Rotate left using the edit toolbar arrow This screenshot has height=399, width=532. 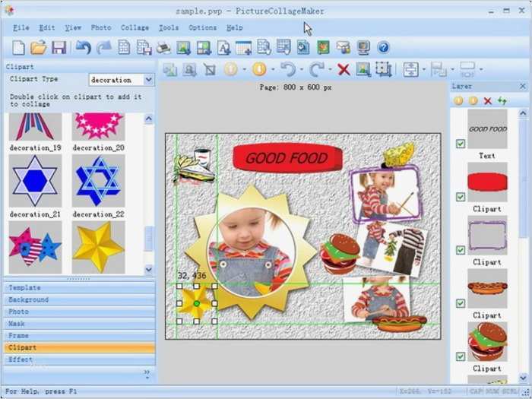(x=288, y=69)
